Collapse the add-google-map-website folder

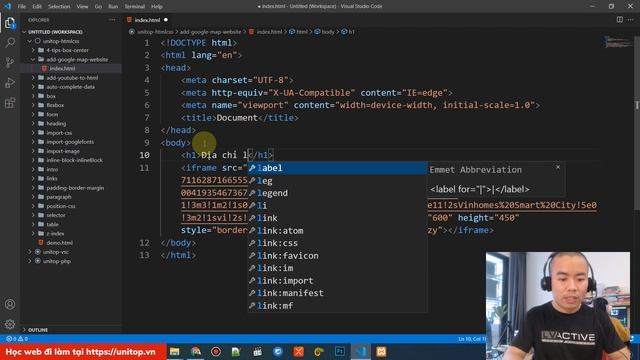click(77, 60)
